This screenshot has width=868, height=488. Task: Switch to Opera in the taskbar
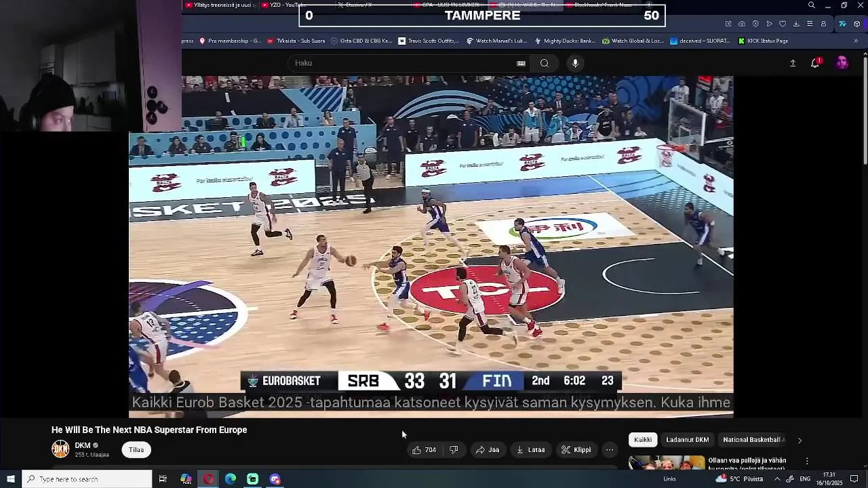[x=208, y=479]
